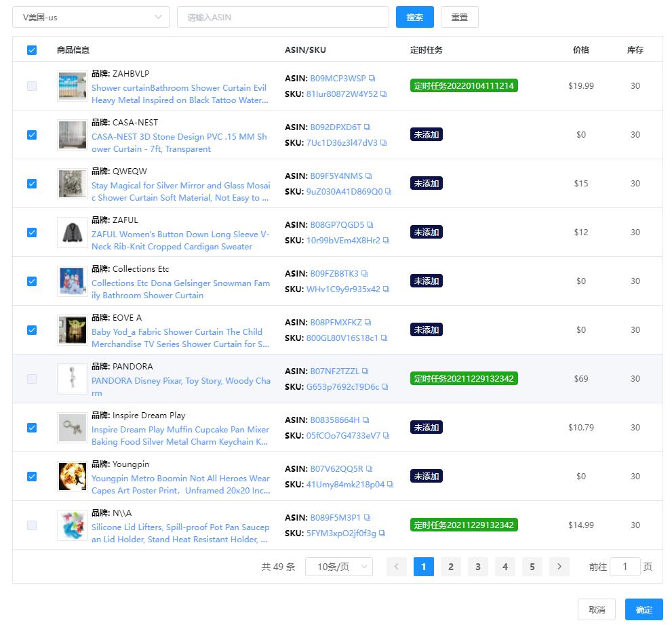Copy ASIN B07NF2TZZL with the copy icon

click(365, 371)
